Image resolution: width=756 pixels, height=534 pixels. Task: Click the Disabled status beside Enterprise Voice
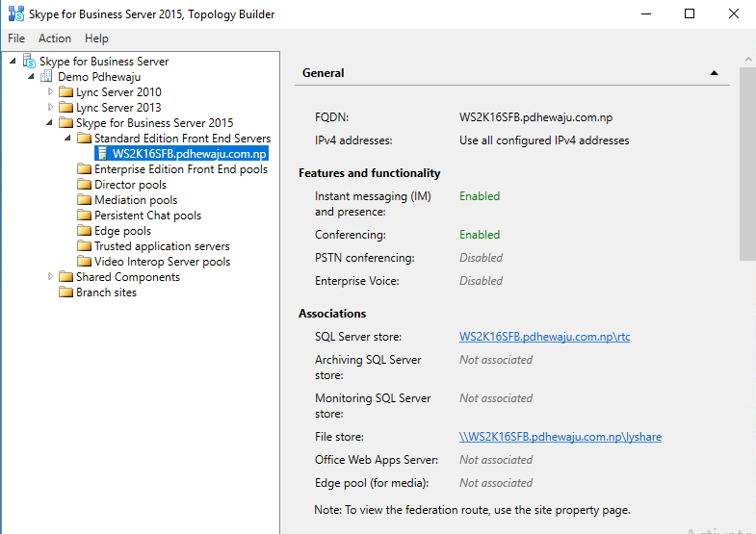coord(481,281)
